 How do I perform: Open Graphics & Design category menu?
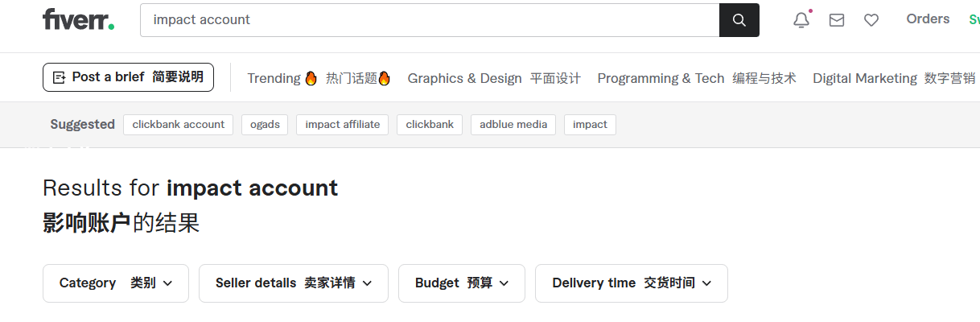pyautogui.click(x=493, y=78)
